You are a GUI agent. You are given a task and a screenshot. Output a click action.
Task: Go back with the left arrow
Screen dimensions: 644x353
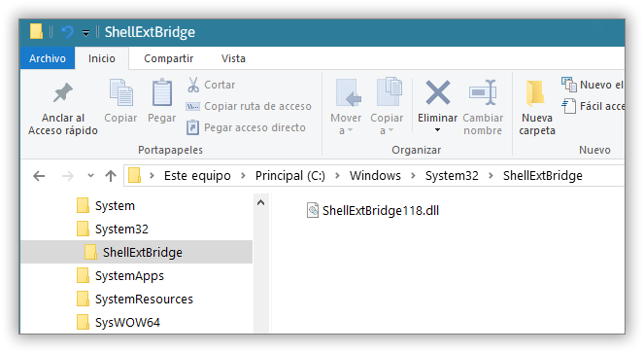[x=39, y=176]
